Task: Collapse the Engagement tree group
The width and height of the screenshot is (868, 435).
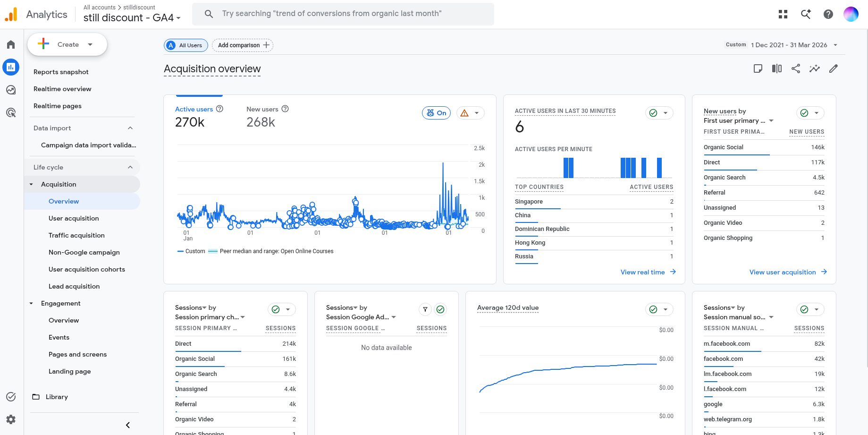Action: (32, 303)
